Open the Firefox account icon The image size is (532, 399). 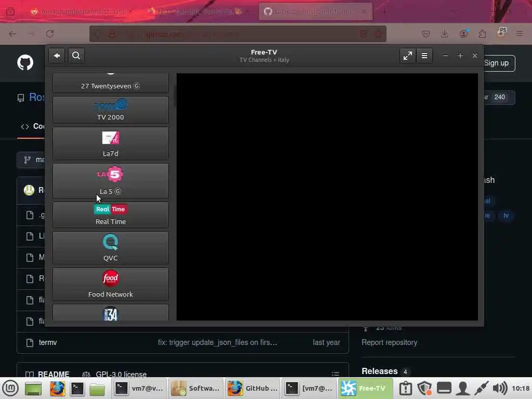(x=463, y=34)
